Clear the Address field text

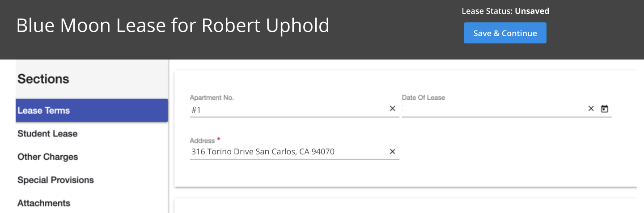click(x=392, y=152)
